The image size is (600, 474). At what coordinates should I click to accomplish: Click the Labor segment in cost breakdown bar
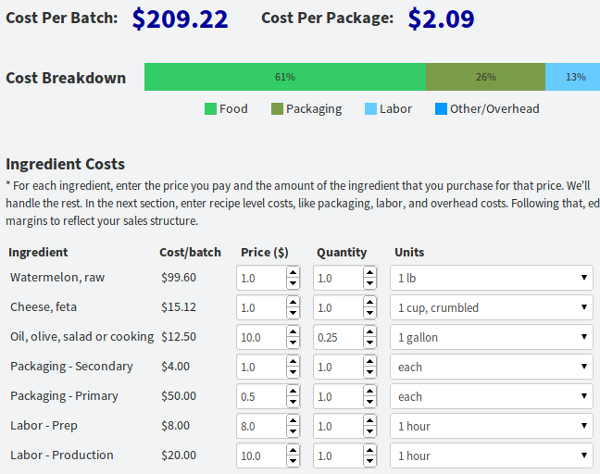pyautogui.click(x=573, y=77)
